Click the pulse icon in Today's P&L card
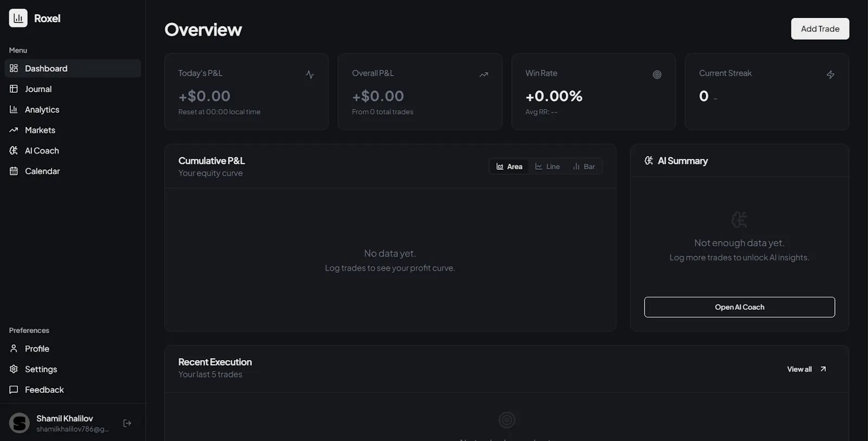 click(x=310, y=74)
